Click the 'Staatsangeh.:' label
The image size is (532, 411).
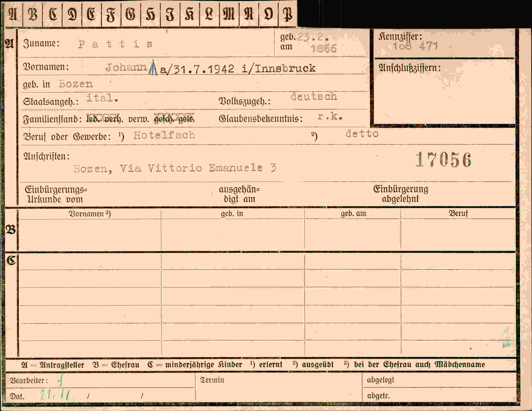[x=51, y=101]
